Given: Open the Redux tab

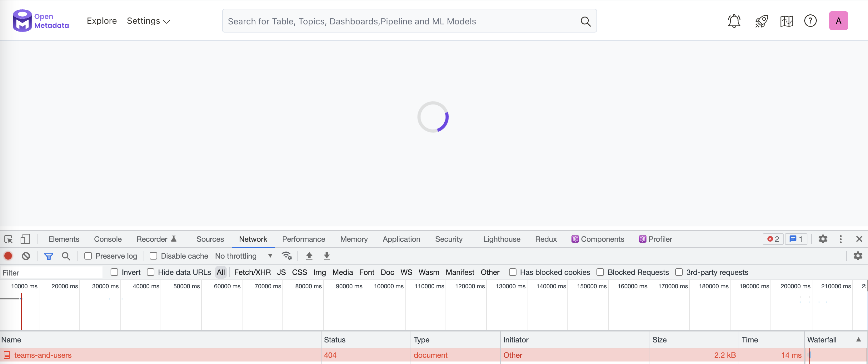Looking at the screenshot, I should 546,239.
